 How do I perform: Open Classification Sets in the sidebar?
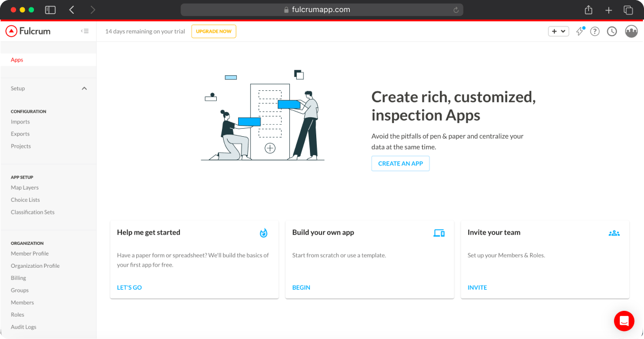point(32,212)
